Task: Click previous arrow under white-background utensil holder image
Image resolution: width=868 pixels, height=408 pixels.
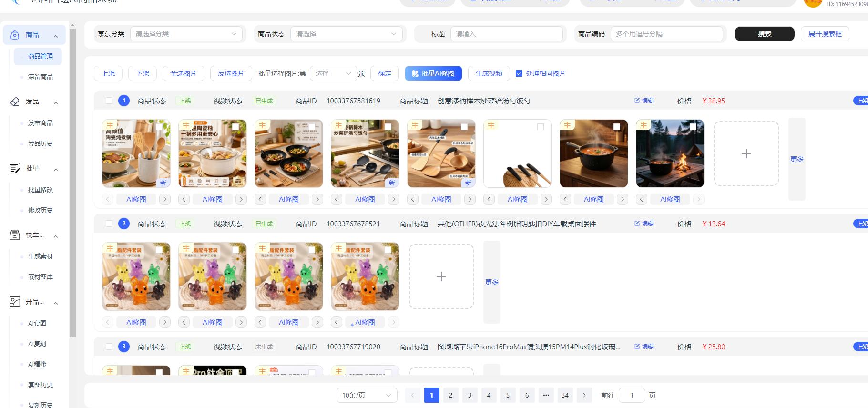Action: (x=489, y=199)
